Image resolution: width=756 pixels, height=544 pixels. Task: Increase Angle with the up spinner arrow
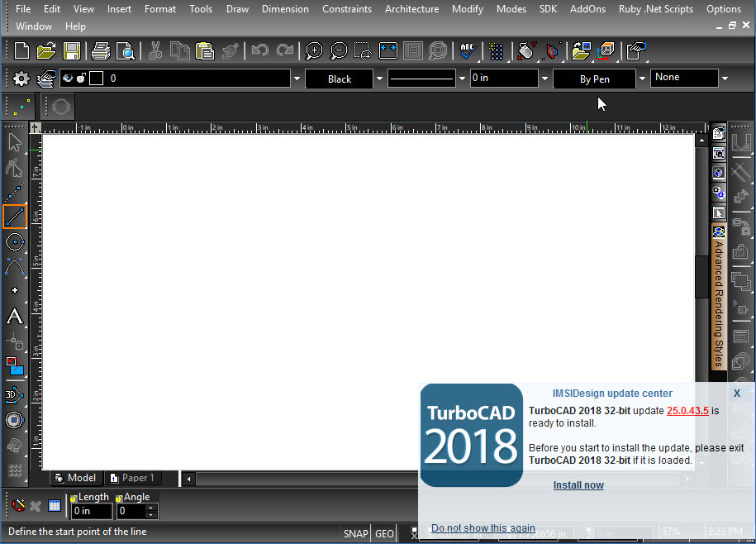point(151,508)
